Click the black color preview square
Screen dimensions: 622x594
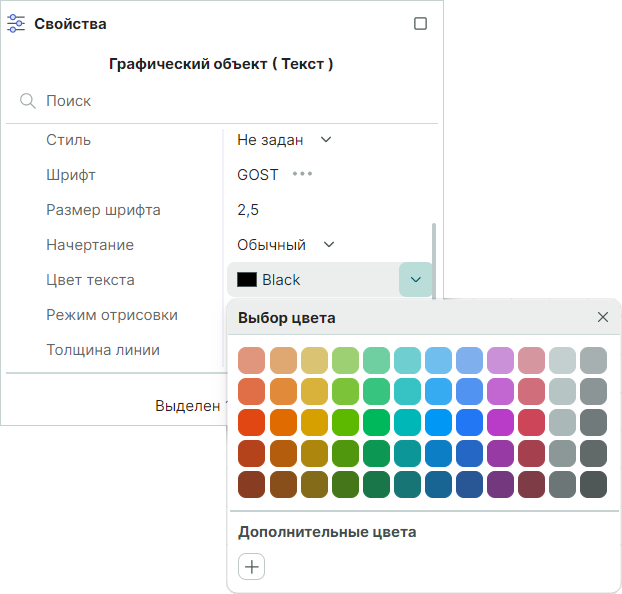(247, 280)
